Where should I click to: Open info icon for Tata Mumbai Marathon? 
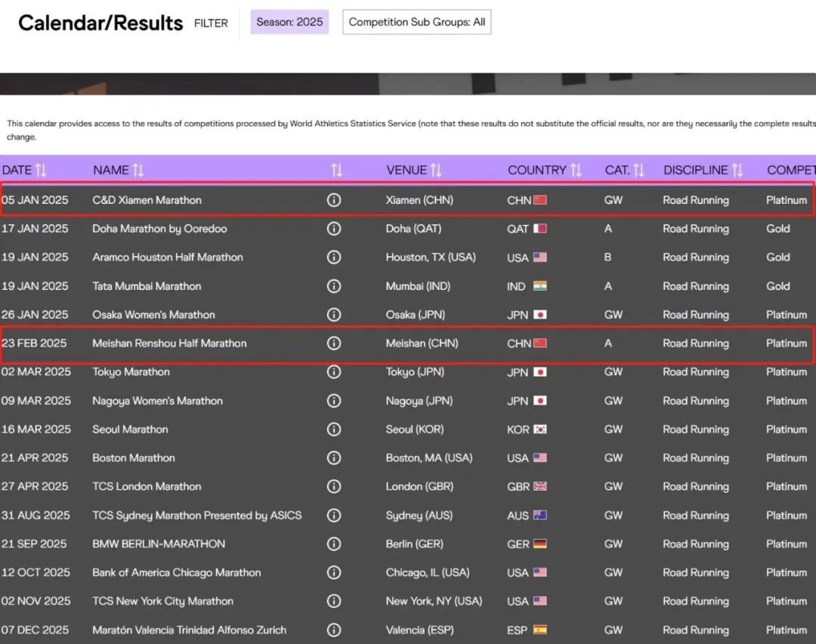(x=333, y=286)
